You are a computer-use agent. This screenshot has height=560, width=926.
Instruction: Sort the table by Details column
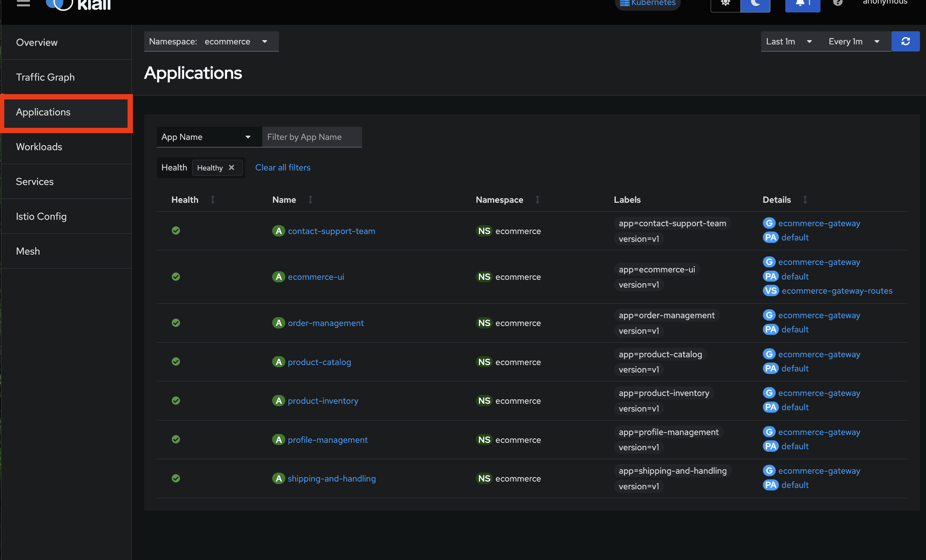(x=805, y=200)
